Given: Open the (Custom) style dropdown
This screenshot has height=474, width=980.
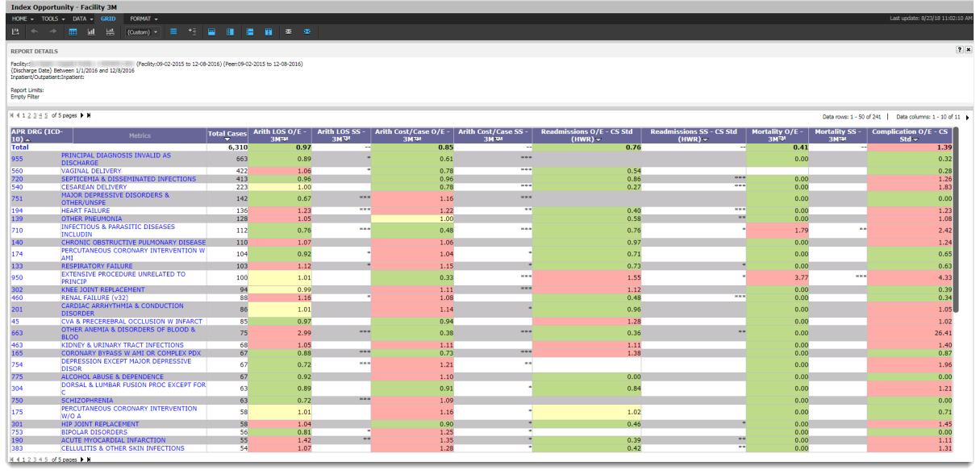Looking at the screenshot, I should click(x=143, y=32).
